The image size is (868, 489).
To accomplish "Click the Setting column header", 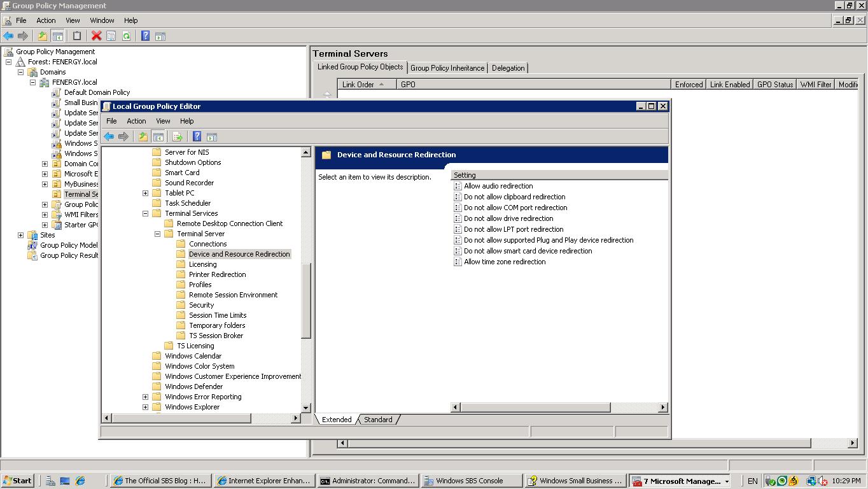I will point(559,175).
